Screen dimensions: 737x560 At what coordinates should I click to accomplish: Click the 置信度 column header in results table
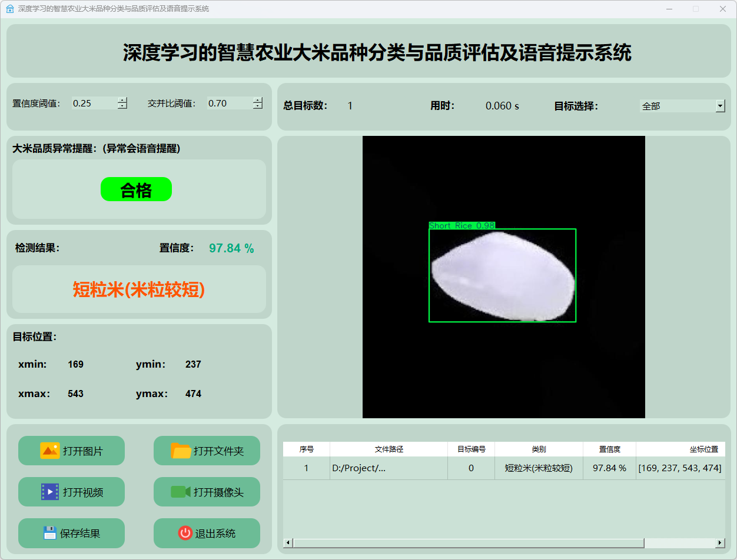[609, 449]
